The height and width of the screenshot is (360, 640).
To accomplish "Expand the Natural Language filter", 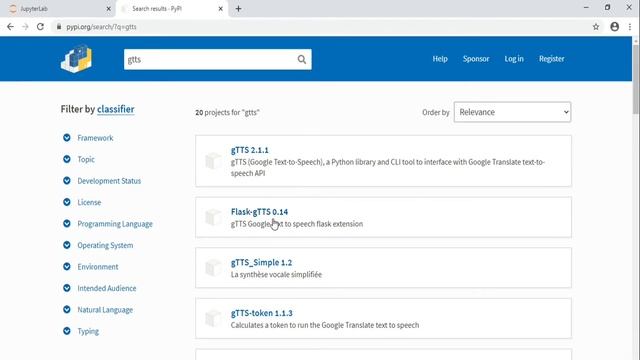I will [x=67, y=309].
